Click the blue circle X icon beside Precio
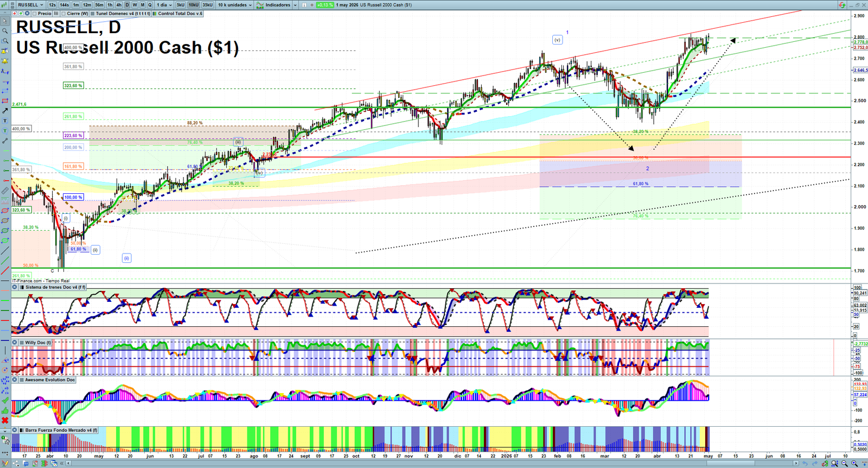Viewport: 868px width, 468px height. point(27,14)
